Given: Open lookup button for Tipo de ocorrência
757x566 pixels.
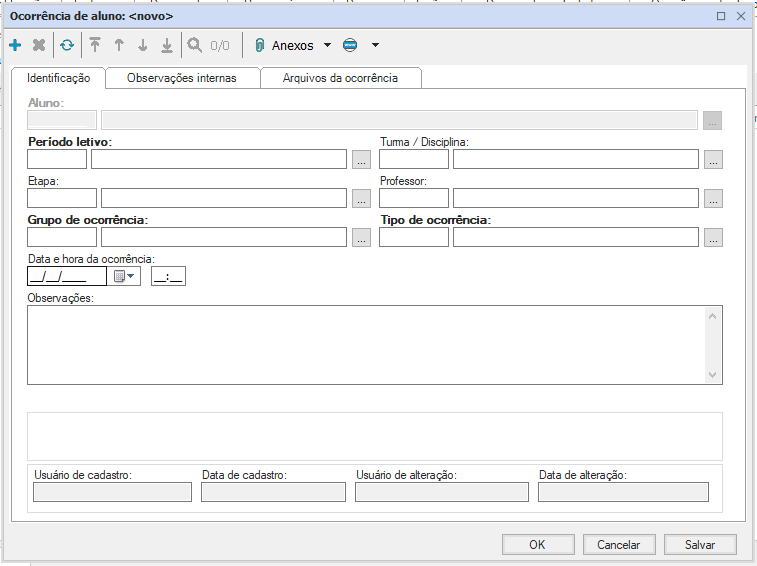Looking at the screenshot, I should pos(713,237).
